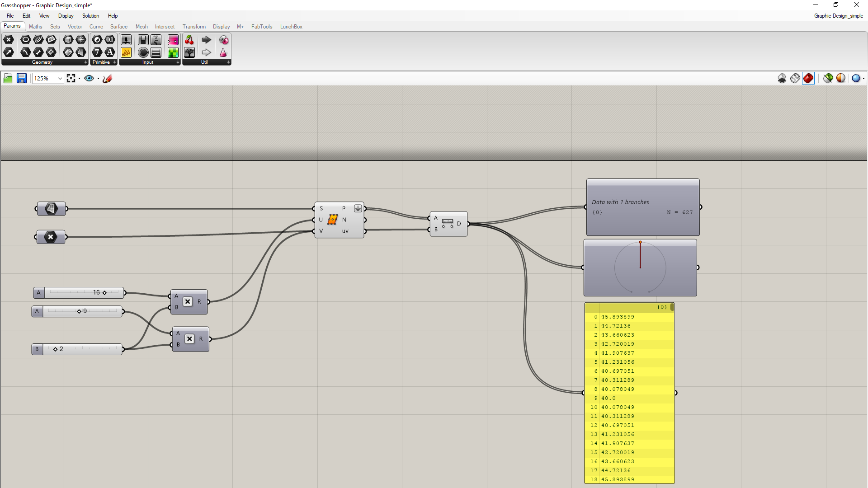This screenshot has width=868, height=488.
Task: Open the Preview Mesh Quality dropdown arrow
Action: [863, 79]
